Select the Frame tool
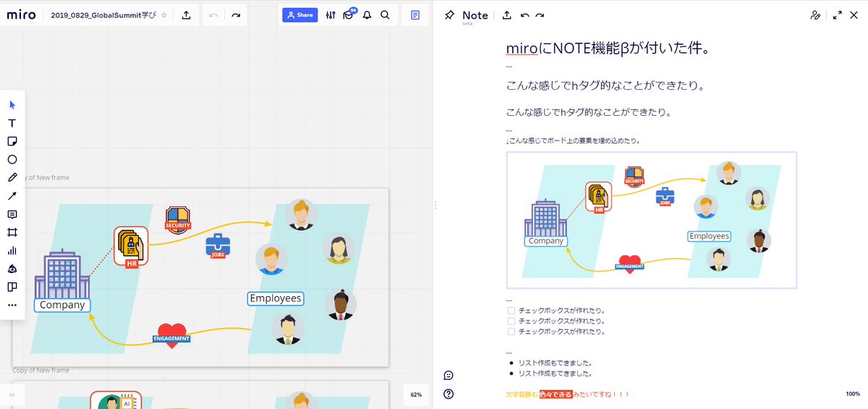This screenshot has width=868, height=409. click(x=12, y=232)
